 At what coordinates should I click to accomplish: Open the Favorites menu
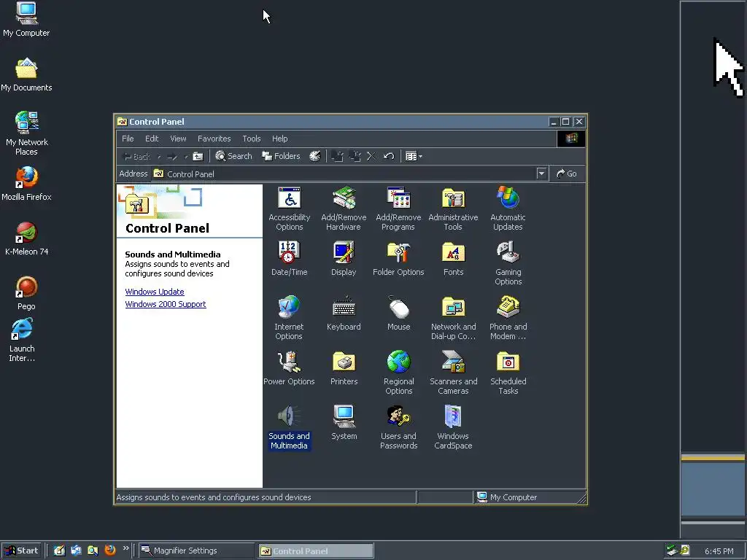(x=214, y=139)
